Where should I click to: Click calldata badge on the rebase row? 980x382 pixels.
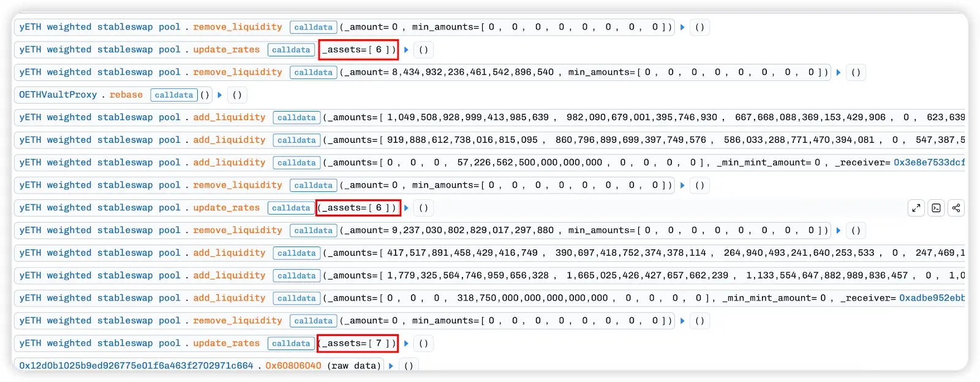coord(174,95)
